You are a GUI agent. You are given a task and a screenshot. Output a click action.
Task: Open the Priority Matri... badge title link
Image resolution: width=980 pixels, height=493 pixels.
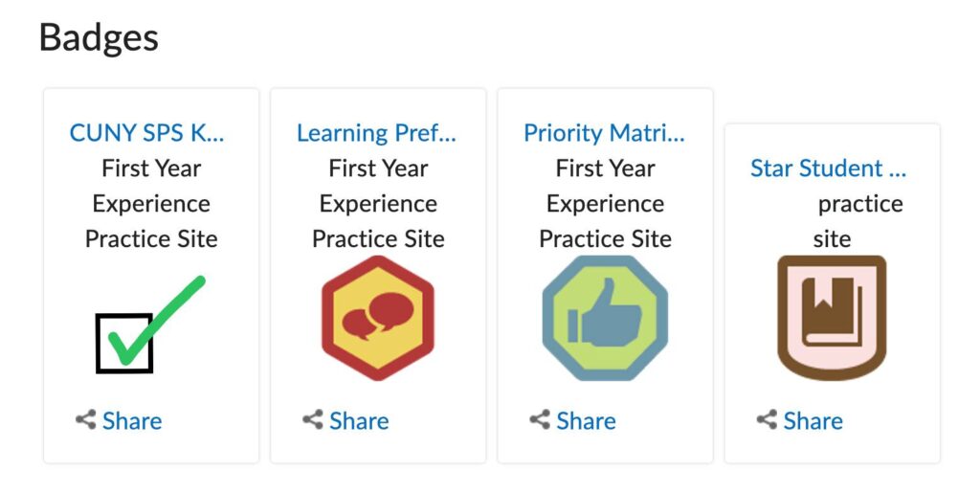coord(604,133)
